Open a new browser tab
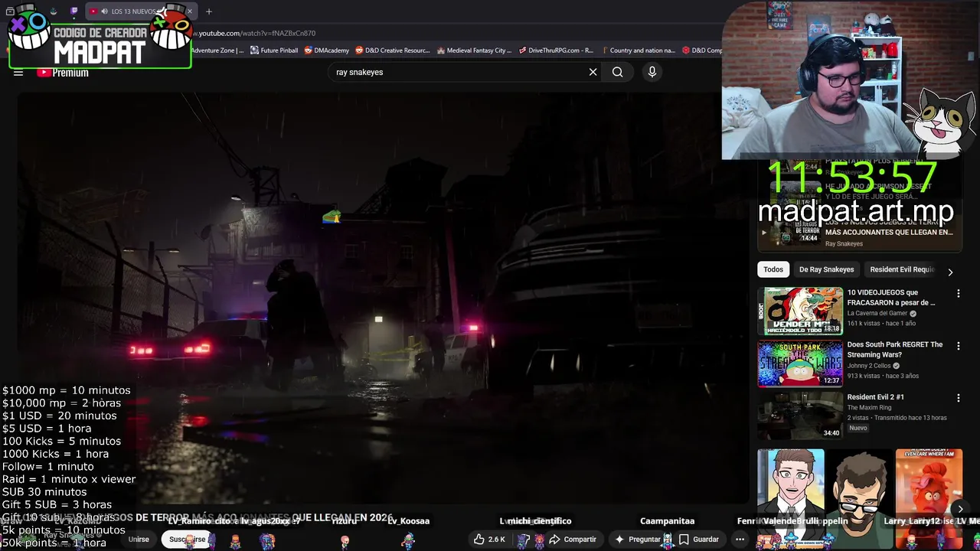The width and height of the screenshot is (980, 551). pos(208,11)
